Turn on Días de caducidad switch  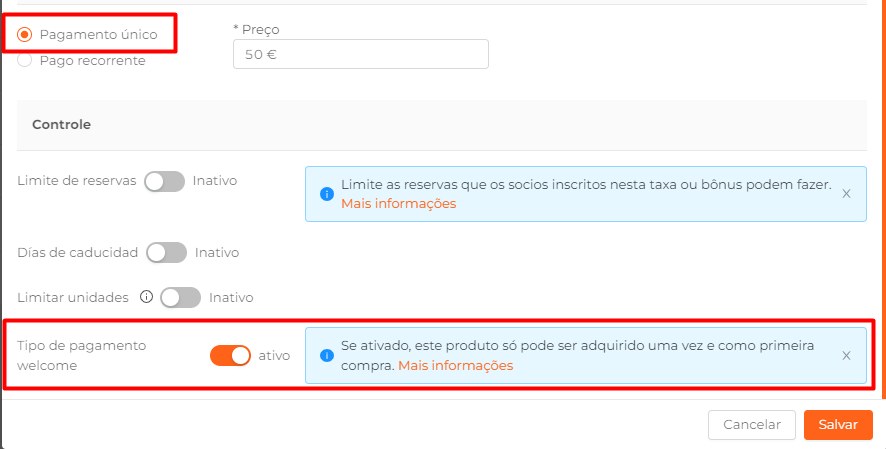click(x=166, y=252)
